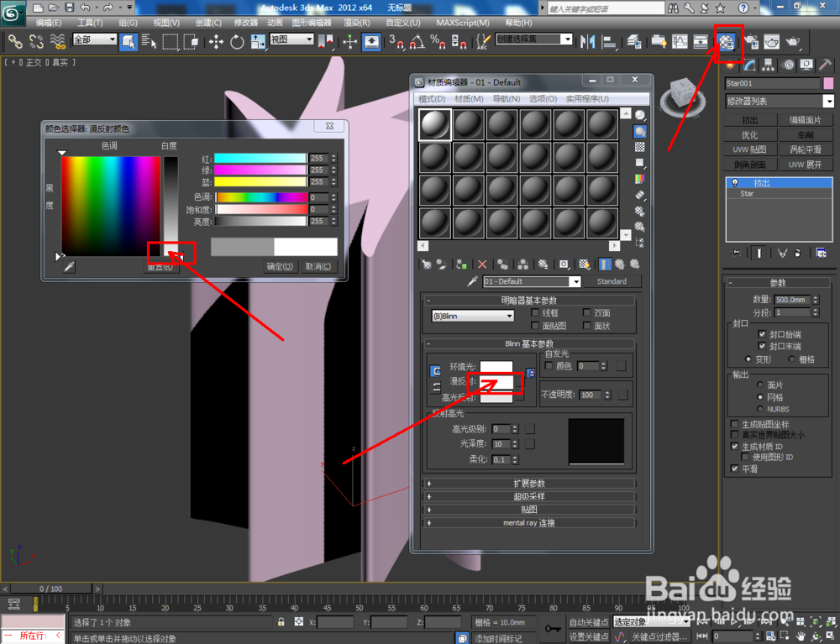840x644 pixels.
Task: Select the Assign Material to Selection icon
Action: click(x=461, y=264)
